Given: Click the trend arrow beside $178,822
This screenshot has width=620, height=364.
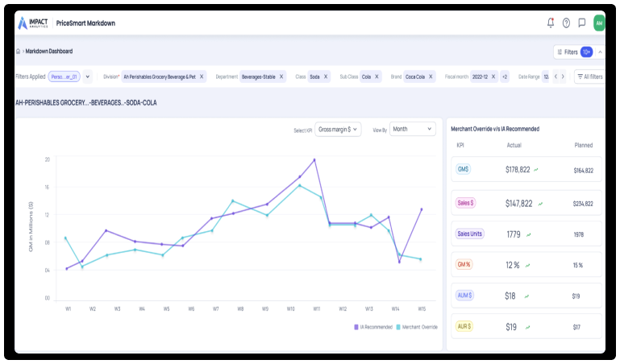Looking at the screenshot, I should click(x=536, y=170).
